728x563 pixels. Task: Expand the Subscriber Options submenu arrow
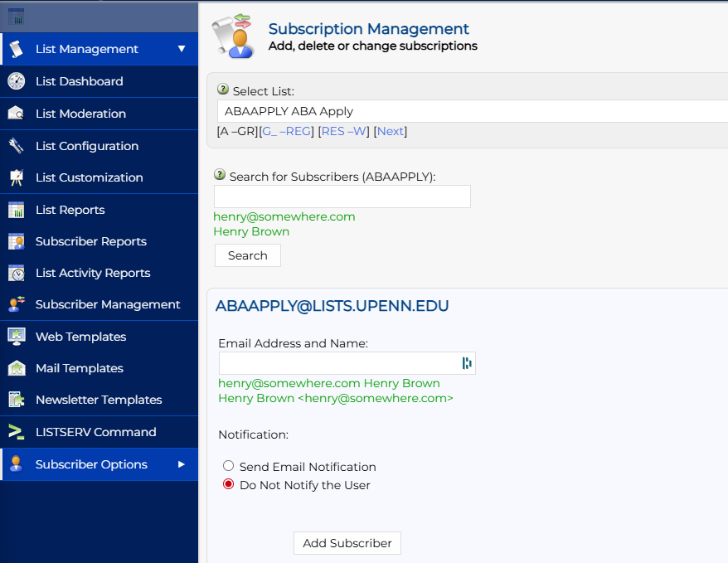[x=182, y=464]
